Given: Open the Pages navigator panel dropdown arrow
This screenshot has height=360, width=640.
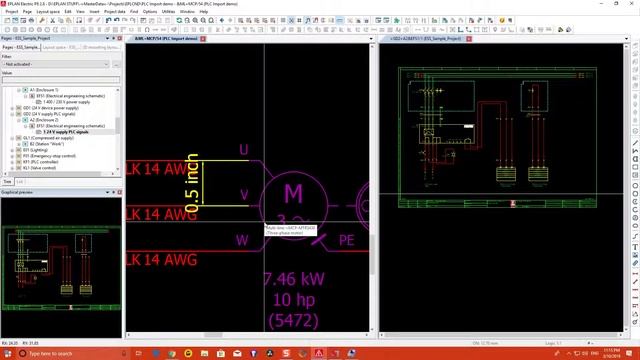Looking at the screenshot, I should click(107, 38).
